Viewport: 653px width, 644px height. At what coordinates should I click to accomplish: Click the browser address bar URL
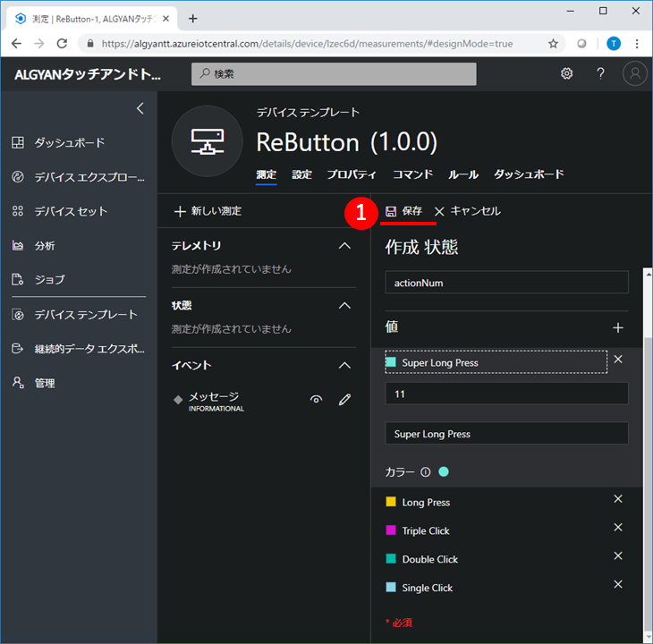click(307, 43)
